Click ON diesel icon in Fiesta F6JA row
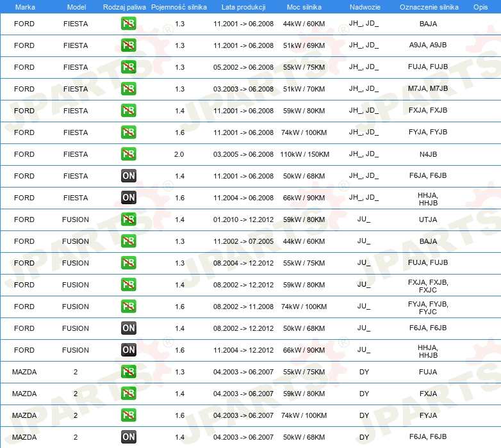501x448 pixels. (128, 176)
